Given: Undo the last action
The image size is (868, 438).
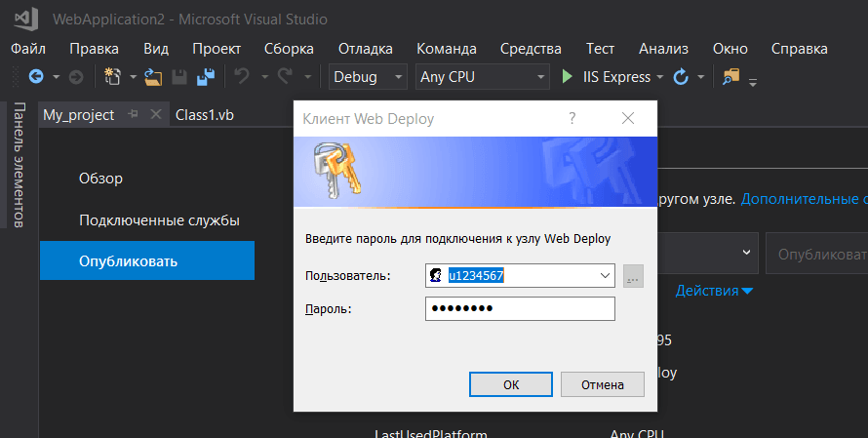Looking at the screenshot, I should (x=242, y=76).
